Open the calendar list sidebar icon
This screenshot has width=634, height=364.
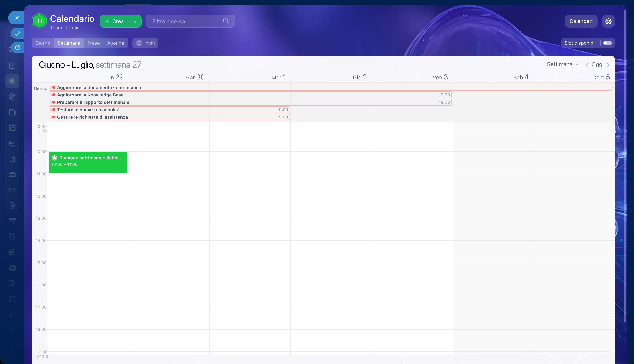click(12, 299)
